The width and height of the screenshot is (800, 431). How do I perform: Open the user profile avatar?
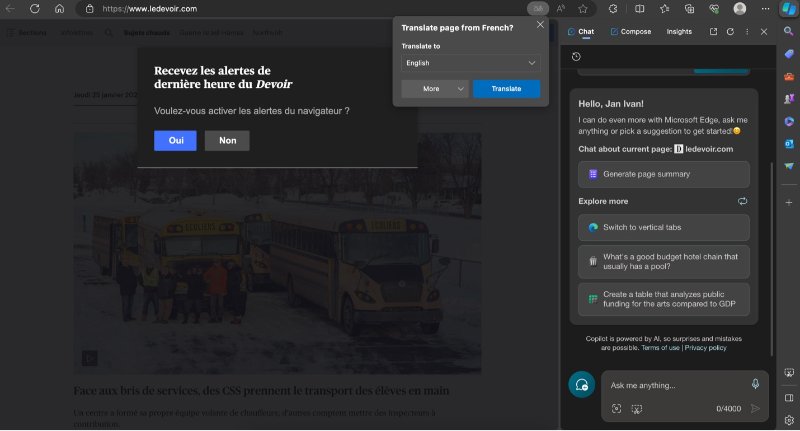[739, 9]
